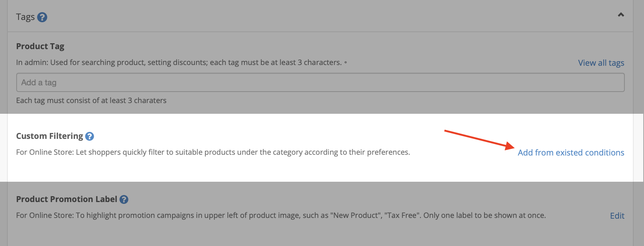Click the Product Promotion Label heading
The image size is (644, 246).
pyautogui.click(x=66, y=199)
